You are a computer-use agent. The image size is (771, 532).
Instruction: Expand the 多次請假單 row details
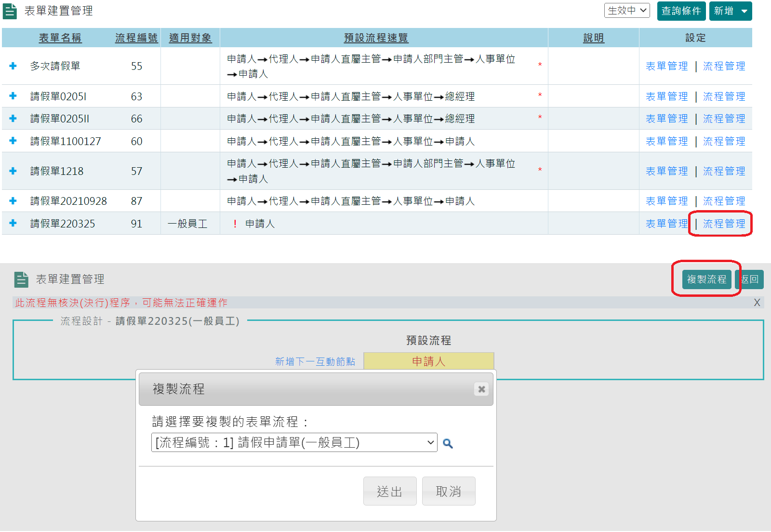coord(12,66)
